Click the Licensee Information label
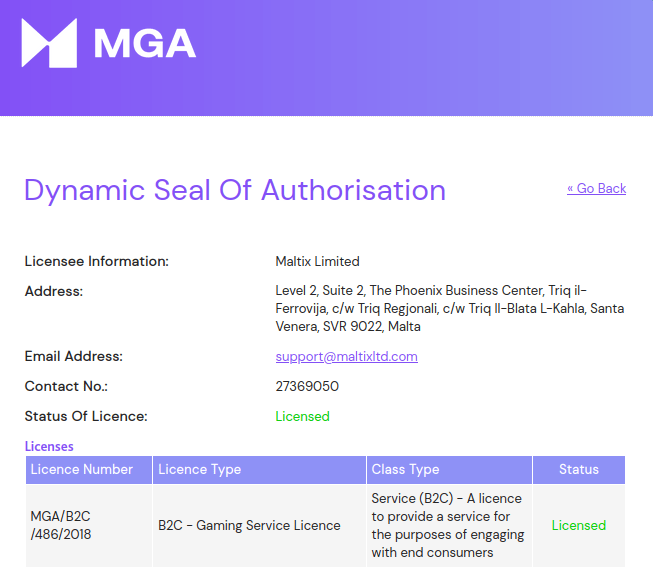The height and width of the screenshot is (575, 653). 97,261
